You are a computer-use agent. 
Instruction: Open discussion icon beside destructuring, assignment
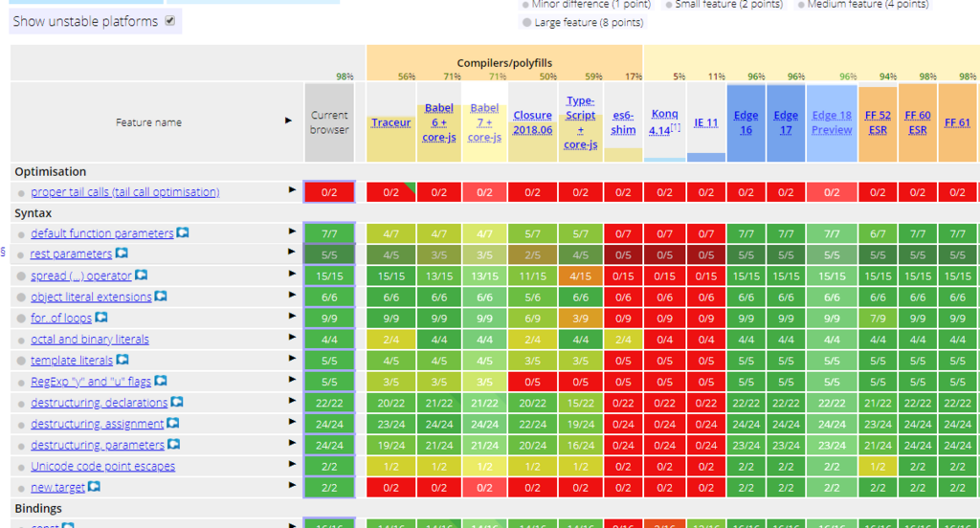[x=173, y=423]
